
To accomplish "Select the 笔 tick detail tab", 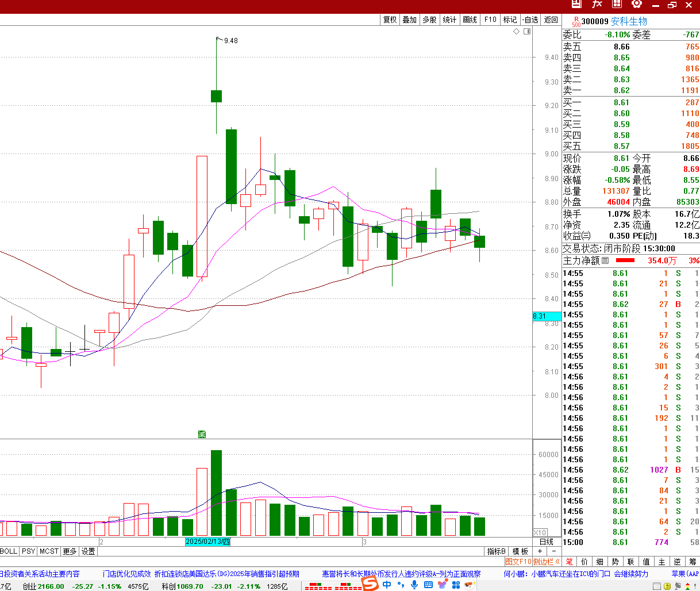I will (x=569, y=562).
